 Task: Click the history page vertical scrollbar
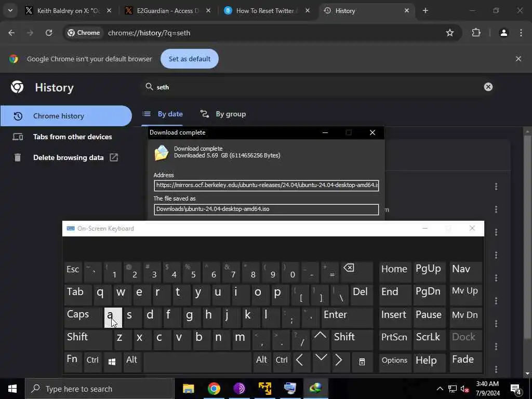tap(527, 237)
